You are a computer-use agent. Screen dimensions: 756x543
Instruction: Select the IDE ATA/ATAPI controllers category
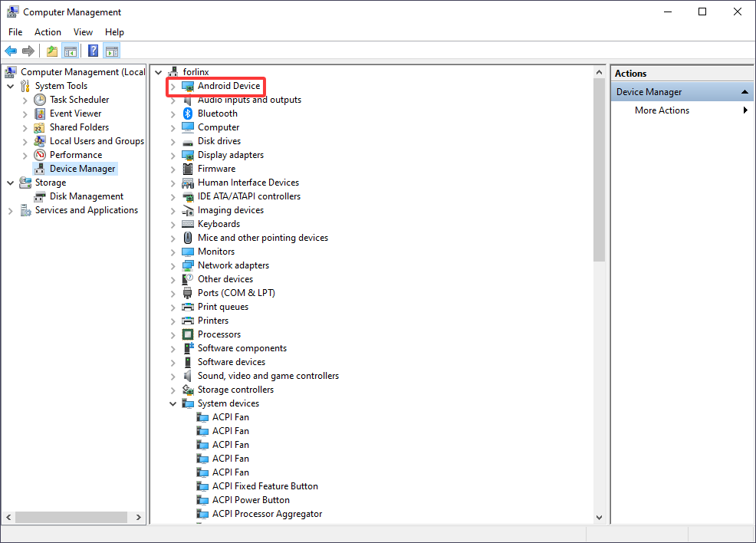coord(248,196)
